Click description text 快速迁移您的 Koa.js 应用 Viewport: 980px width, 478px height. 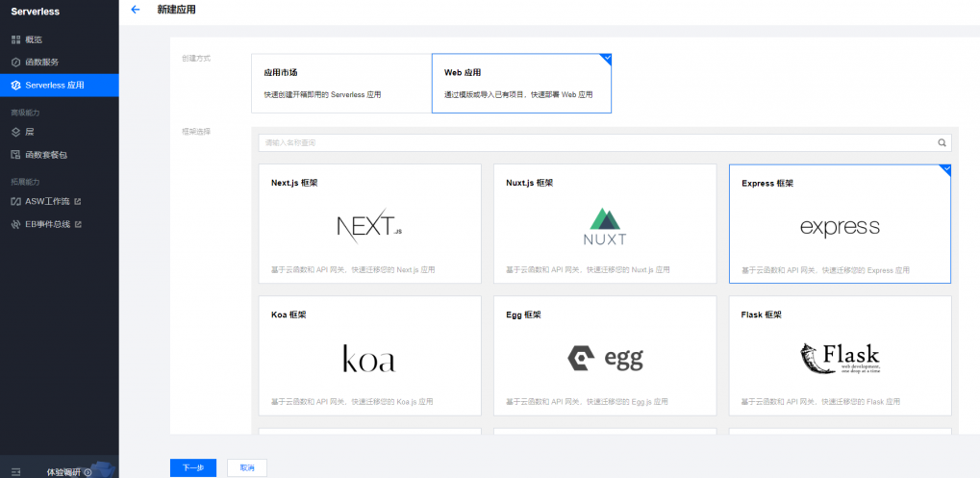point(391,402)
